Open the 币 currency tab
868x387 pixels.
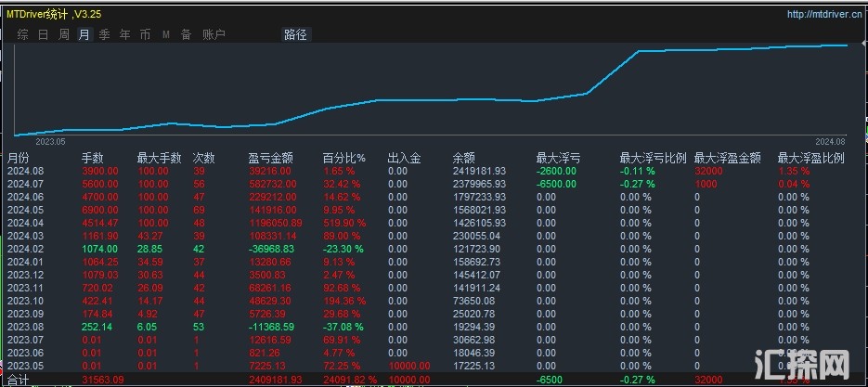[145, 34]
